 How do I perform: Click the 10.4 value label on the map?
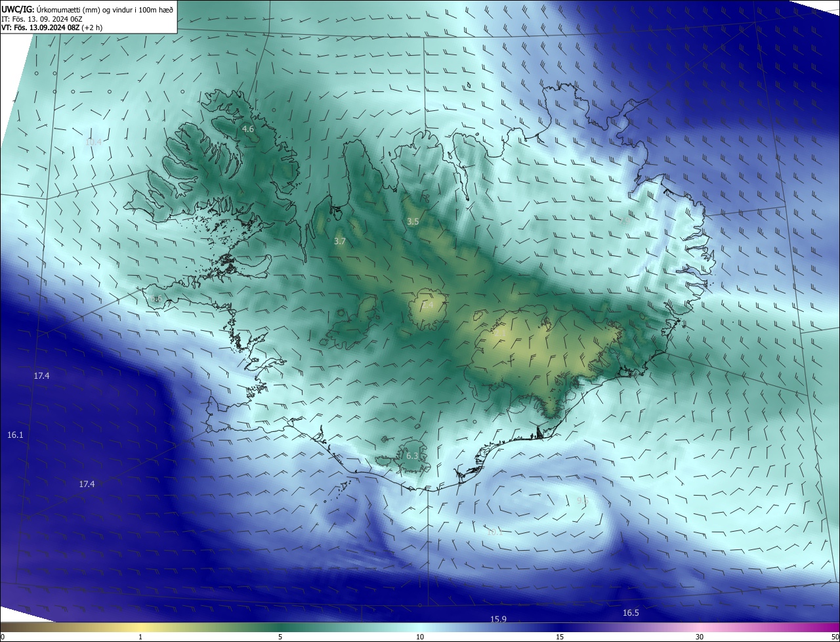[x=94, y=142]
